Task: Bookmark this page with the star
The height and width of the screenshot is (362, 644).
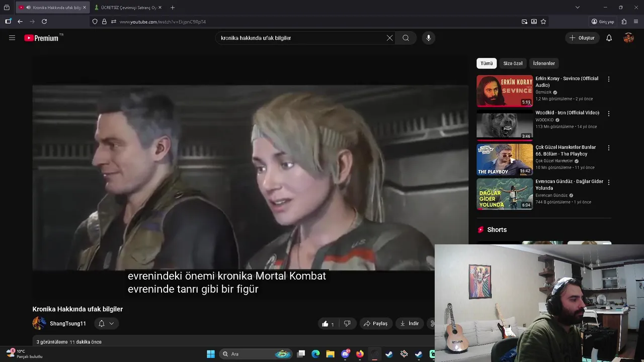Action: click(543, 22)
